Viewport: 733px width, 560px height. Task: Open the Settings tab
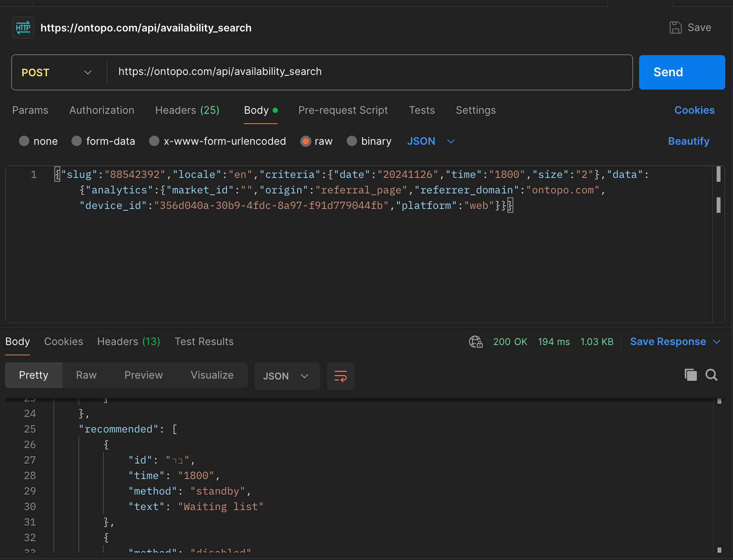coord(476,110)
